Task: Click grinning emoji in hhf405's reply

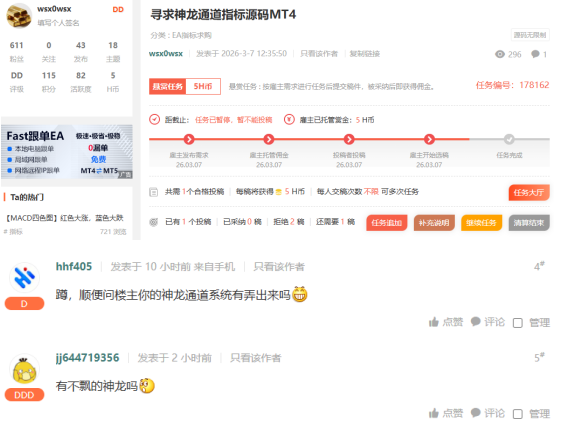Action: 300,294
